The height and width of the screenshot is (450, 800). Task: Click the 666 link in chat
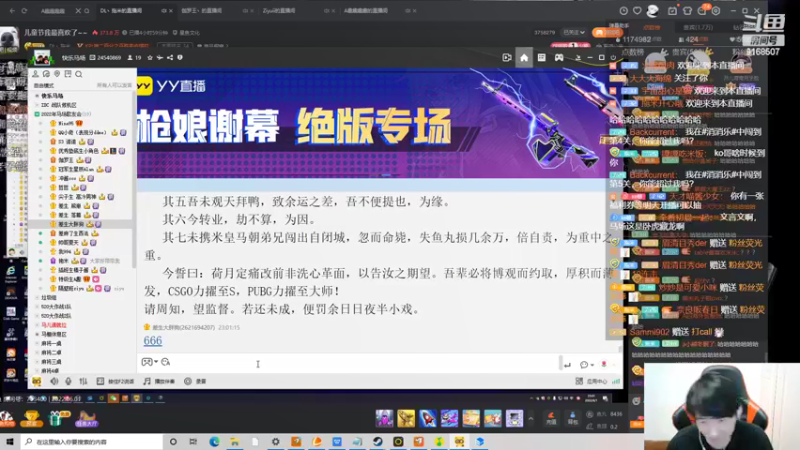pos(153,340)
